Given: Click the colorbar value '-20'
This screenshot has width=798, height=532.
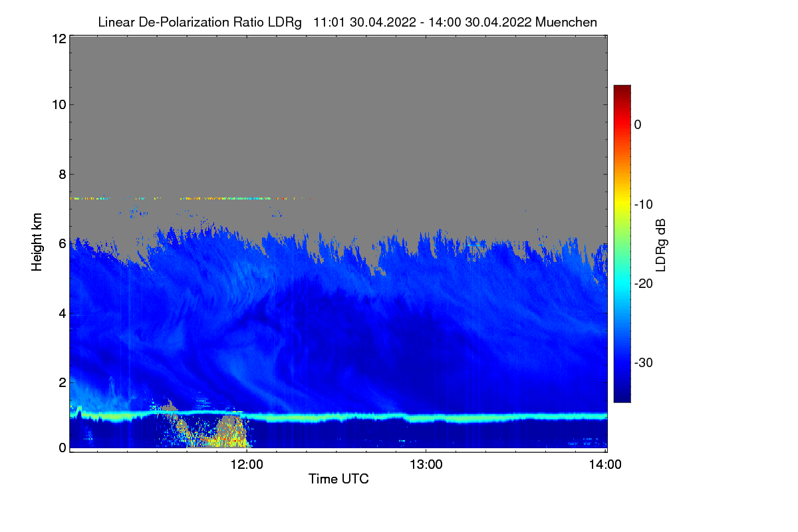Looking at the screenshot, I should (643, 283).
